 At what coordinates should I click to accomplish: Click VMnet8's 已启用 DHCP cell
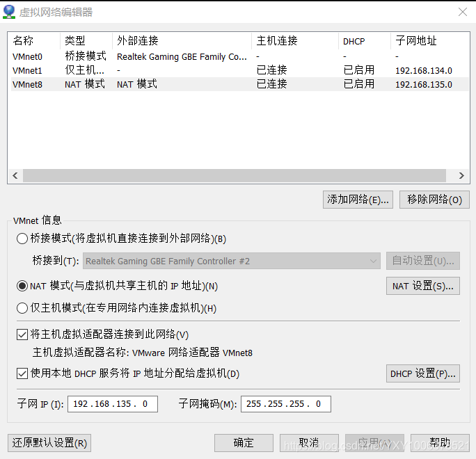coord(359,84)
